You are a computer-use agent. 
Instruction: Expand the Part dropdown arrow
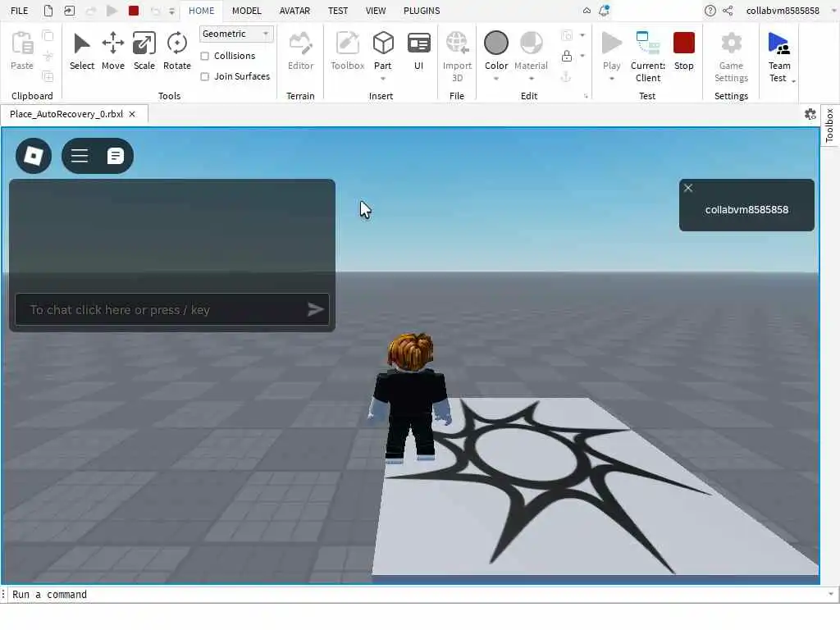[x=383, y=79]
